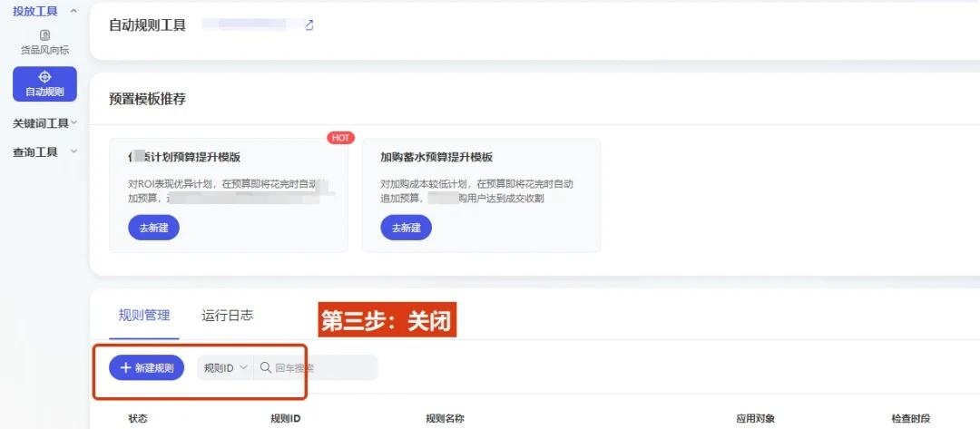
Task: Click the 状态 column header
Action: tap(138, 418)
